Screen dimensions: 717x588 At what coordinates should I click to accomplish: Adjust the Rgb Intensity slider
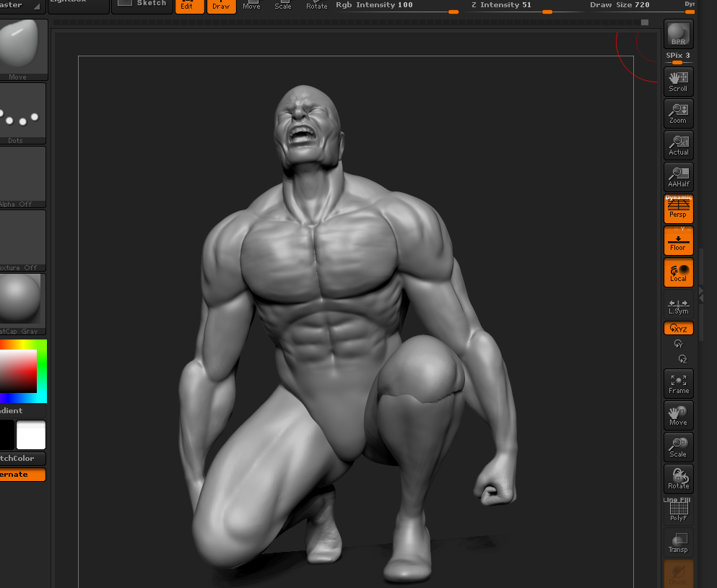(397, 7)
